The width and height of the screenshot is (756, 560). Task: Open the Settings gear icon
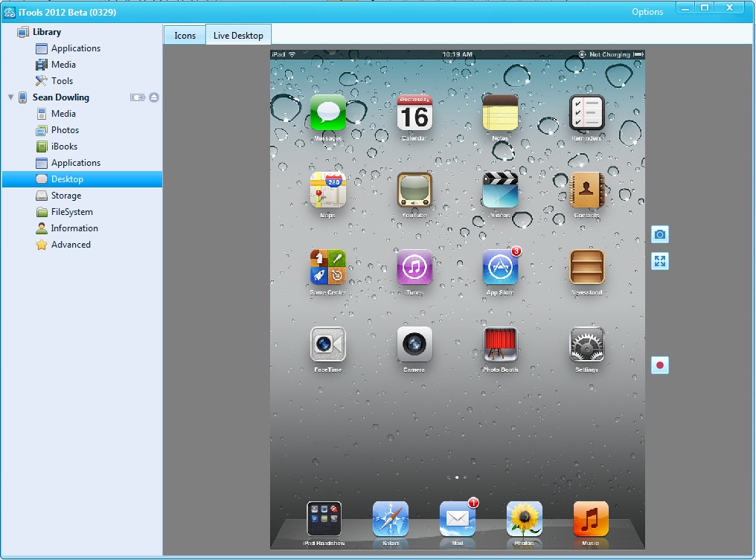click(x=586, y=344)
